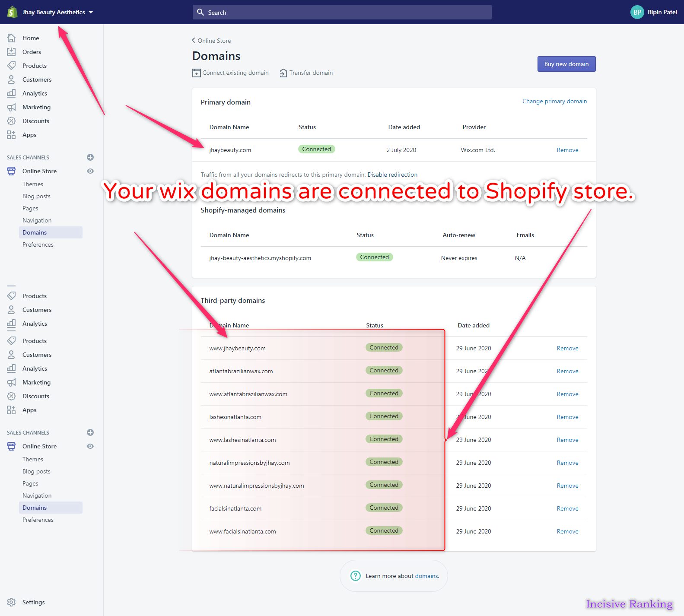
Task: Click the Bipin Patel account name
Action: point(662,12)
